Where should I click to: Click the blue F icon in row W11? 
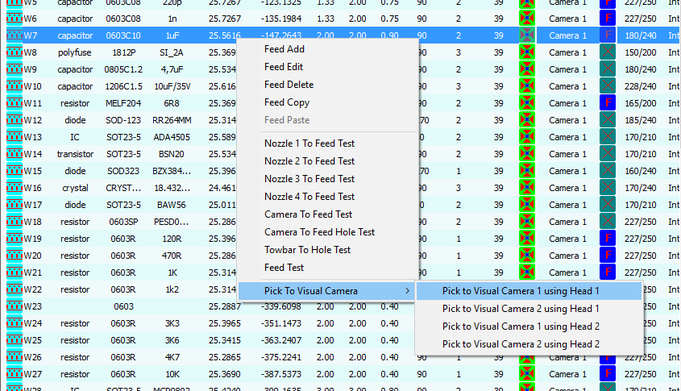point(608,103)
